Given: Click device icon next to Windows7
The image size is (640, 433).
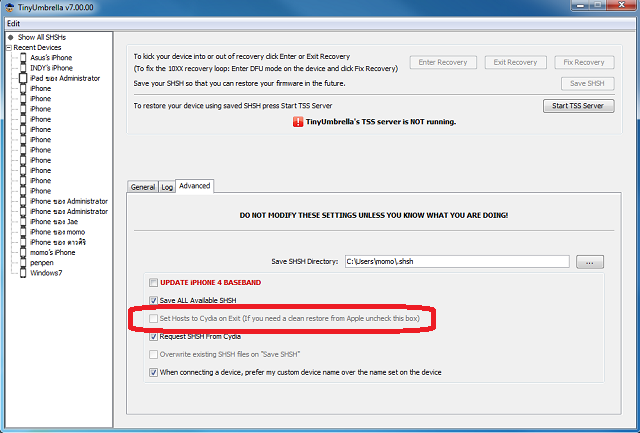Looking at the screenshot, I should [x=23, y=273].
